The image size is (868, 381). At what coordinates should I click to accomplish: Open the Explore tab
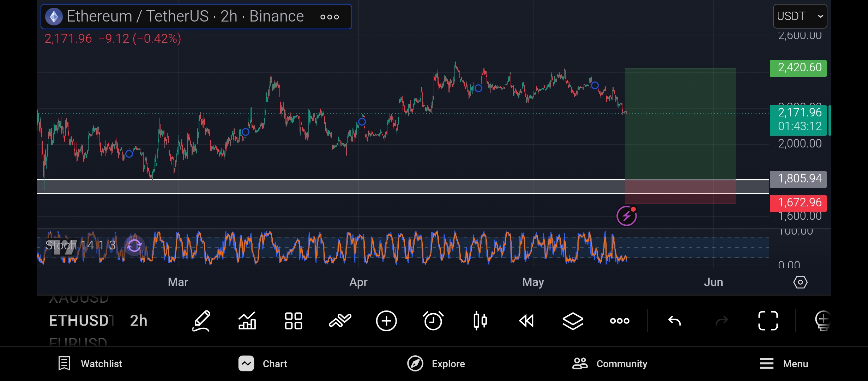pyautogui.click(x=436, y=364)
